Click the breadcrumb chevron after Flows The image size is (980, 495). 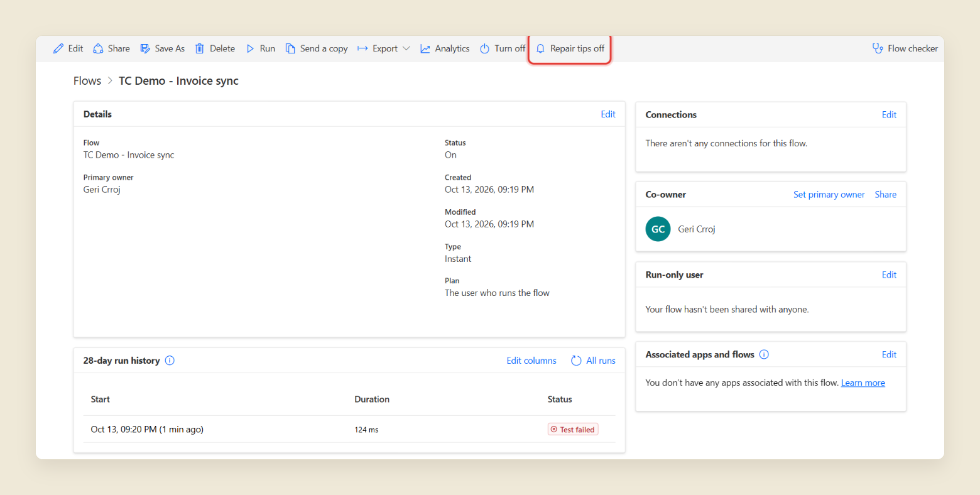coord(110,80)
